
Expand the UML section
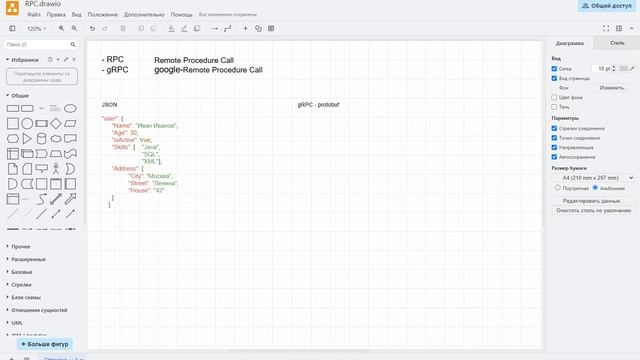[x=14, y=322]
